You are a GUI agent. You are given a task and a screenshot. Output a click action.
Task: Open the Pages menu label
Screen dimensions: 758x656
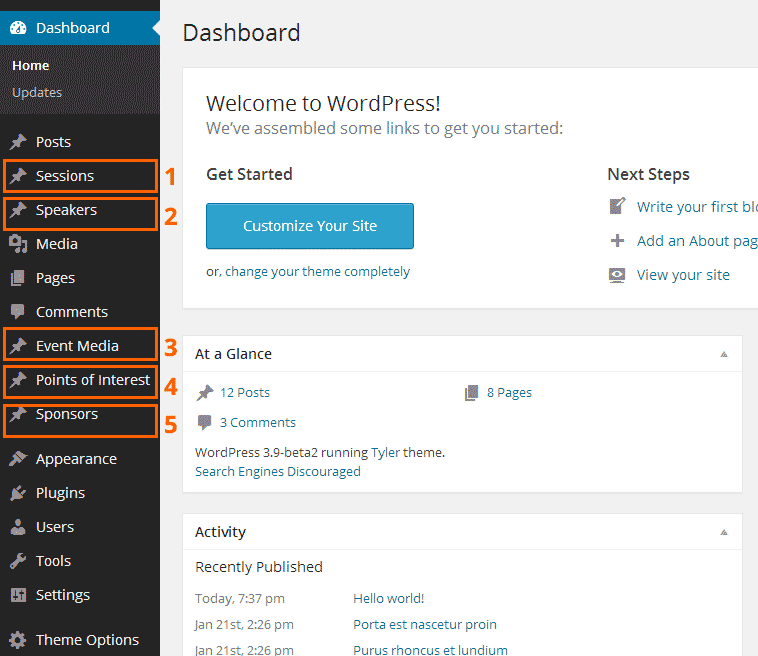tap(55, 278)
